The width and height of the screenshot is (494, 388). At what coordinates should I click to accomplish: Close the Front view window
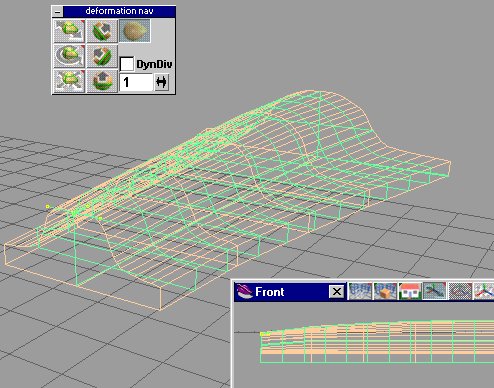pos(337,292)
